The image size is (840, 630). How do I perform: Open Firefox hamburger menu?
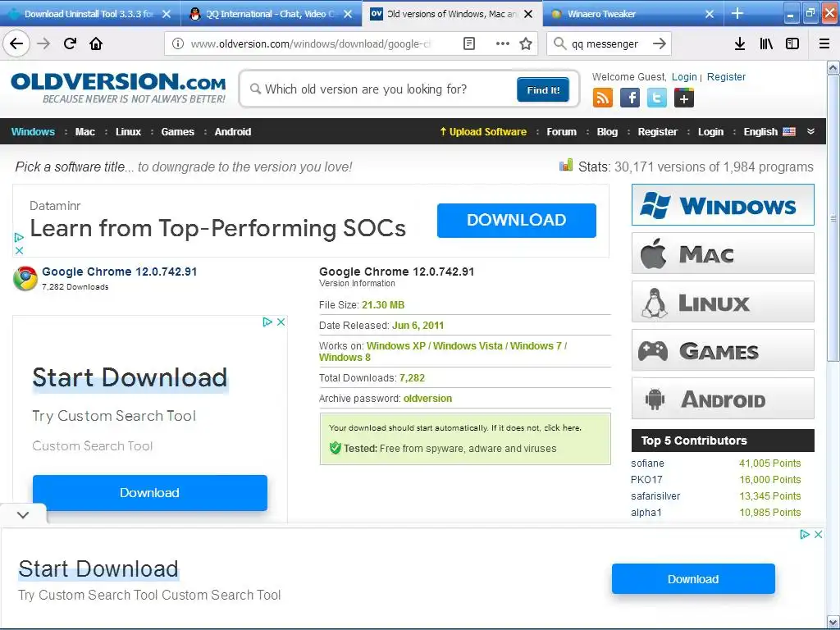click(824, 44)
